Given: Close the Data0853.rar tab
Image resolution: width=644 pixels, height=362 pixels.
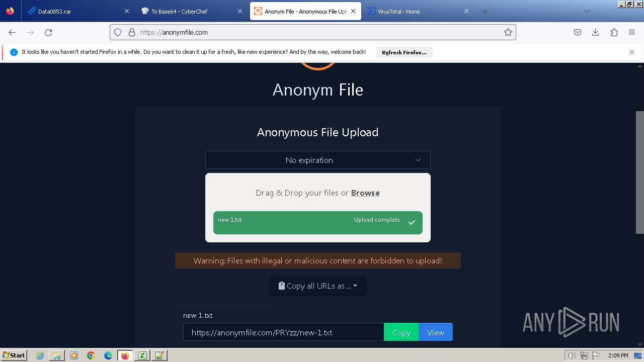Looking at the screenshot, I should coord(126,11).
